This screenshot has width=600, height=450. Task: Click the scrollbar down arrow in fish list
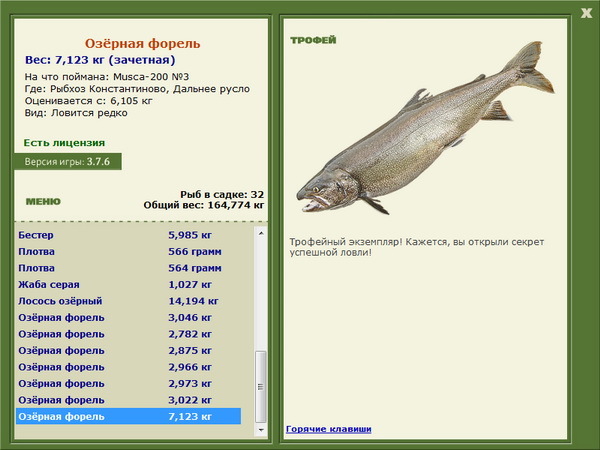[x=261, y=430]
